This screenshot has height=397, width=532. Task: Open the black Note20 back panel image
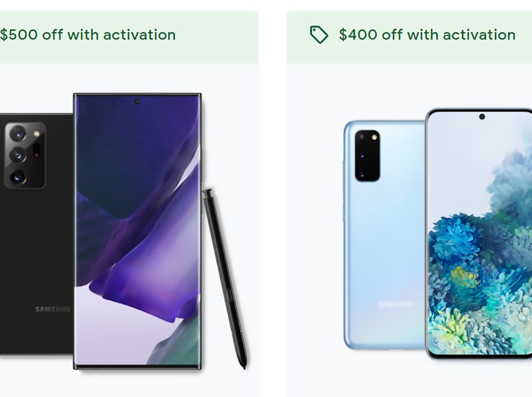click(x=37, y=234)
